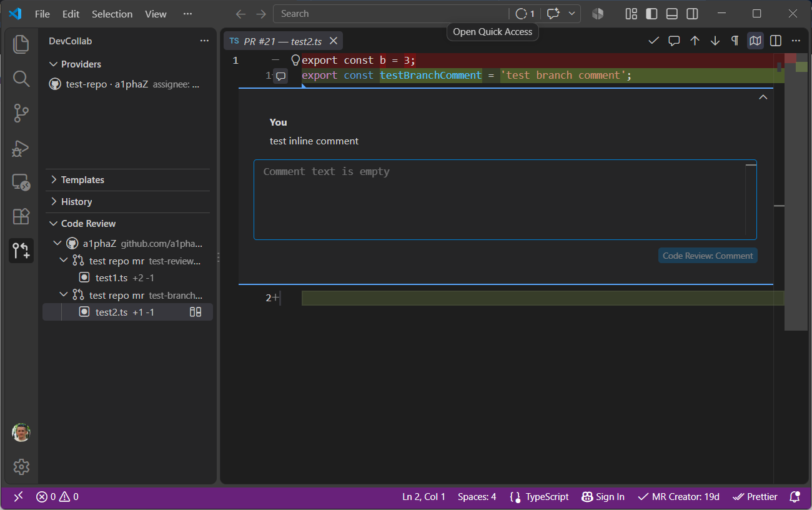The image size is (812, 510).
Task: Toggle the side-by-side diff view button
Action: 776,41
